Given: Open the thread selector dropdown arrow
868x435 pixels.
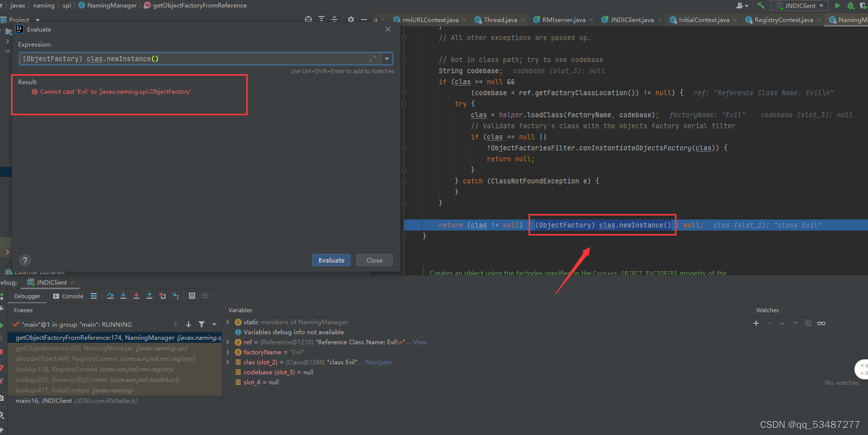Looking at the screenshot, I should tap(215, 324).
